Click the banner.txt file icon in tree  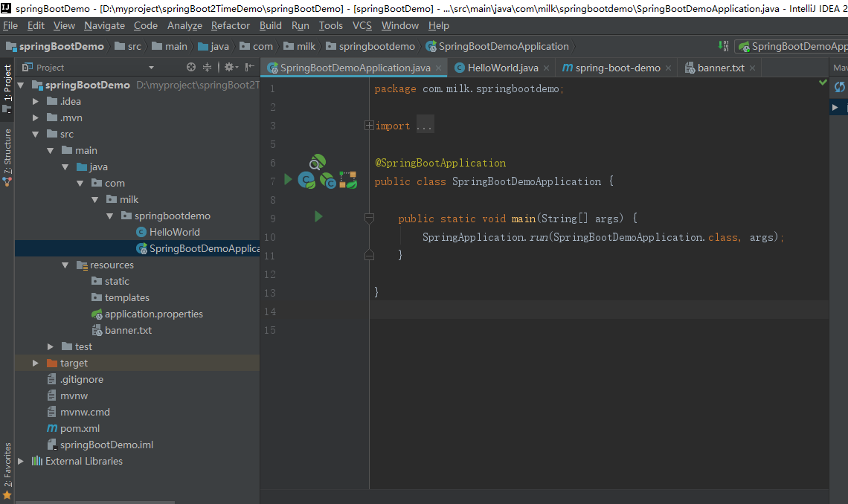97,330
